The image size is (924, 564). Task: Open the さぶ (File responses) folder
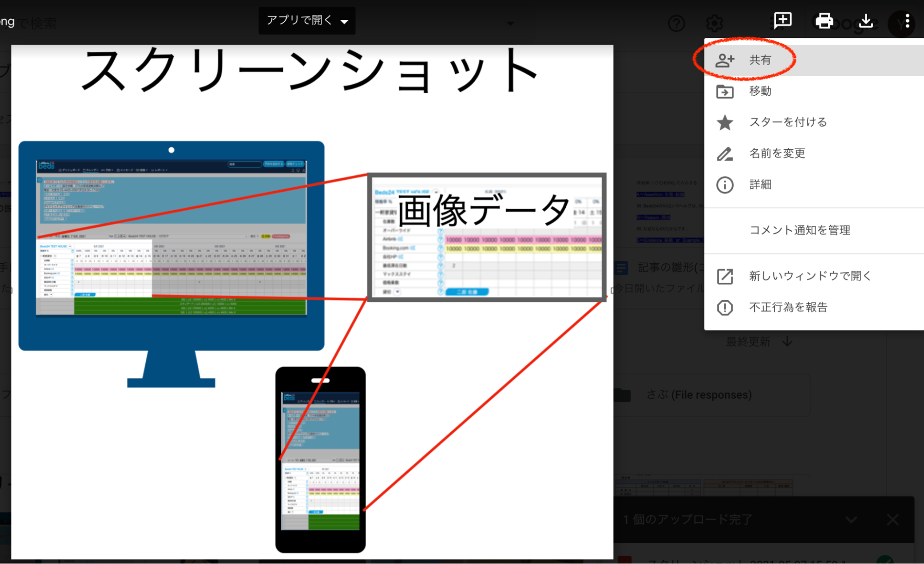[698, 395]
